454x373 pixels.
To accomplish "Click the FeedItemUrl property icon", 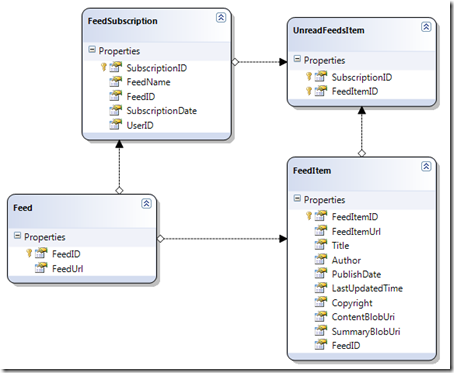I will [321, 230].
